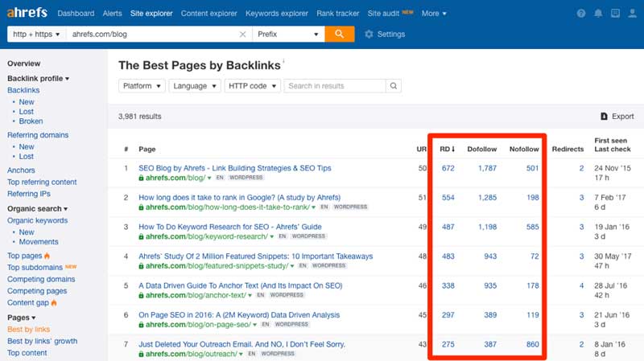Open the Alerts menu
644x361 pixels.
click(112, 14)
